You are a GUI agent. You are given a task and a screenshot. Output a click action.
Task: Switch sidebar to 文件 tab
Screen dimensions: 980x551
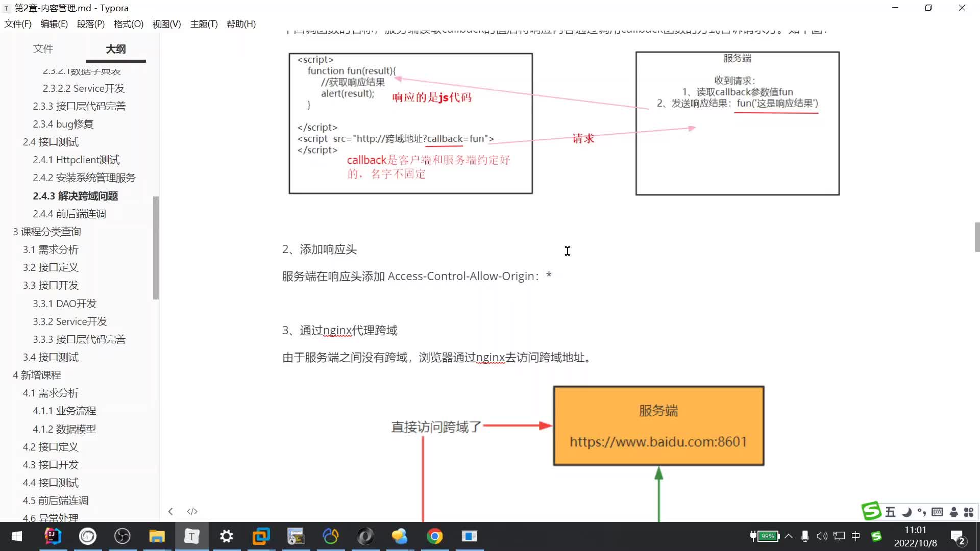[x=43, y=49]
